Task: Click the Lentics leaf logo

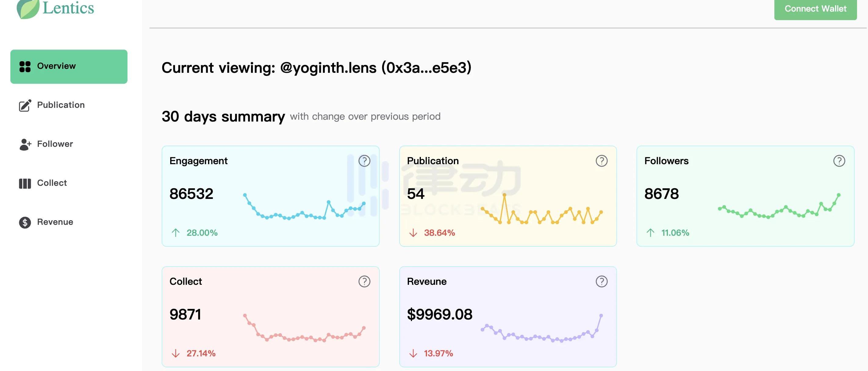Action: [28, 9]
